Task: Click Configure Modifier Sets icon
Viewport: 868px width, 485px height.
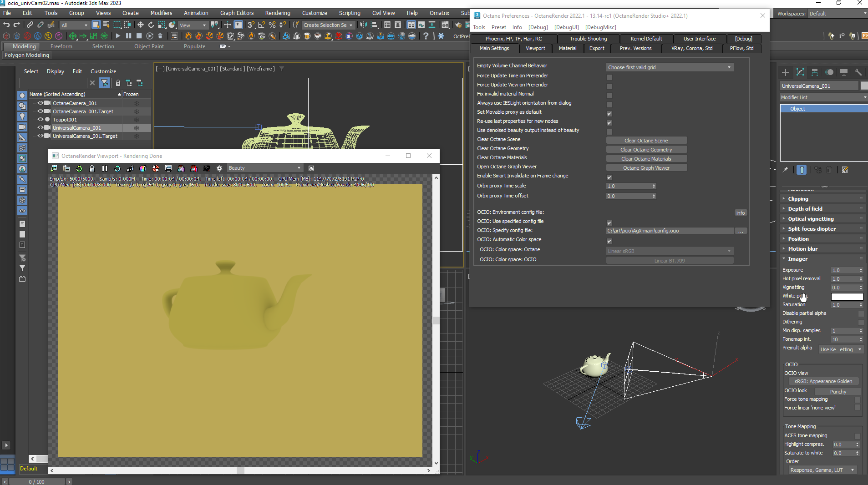Action: pos(845,170)
